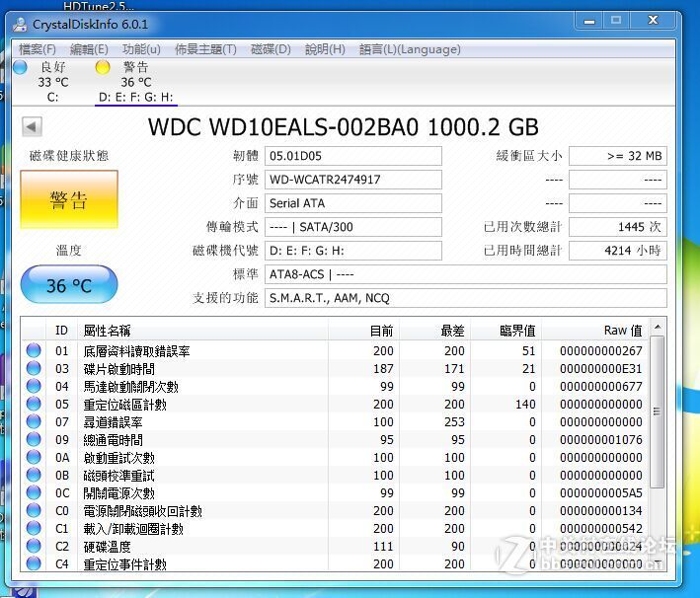The width and height of the screenshot is (700, 598).
Task: Click the features field S.M.A.R.T., AAM, NCQ
Action: click(466, 298)
